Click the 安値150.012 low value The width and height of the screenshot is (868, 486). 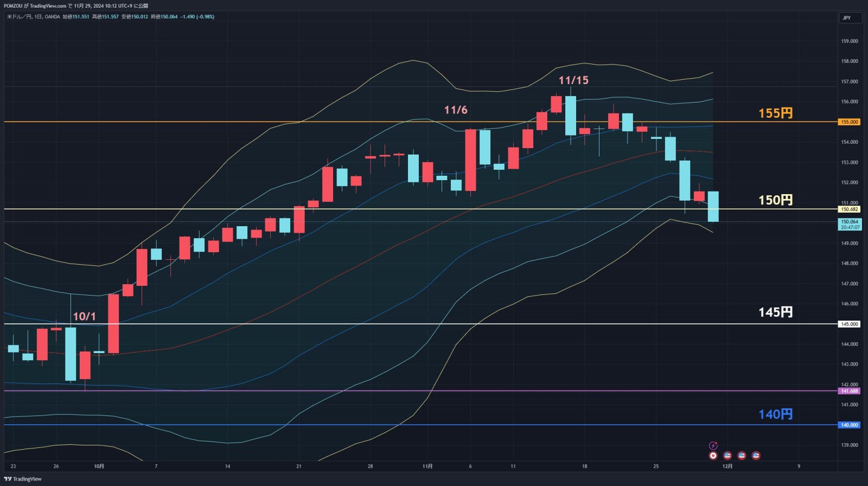click(135, 17)
